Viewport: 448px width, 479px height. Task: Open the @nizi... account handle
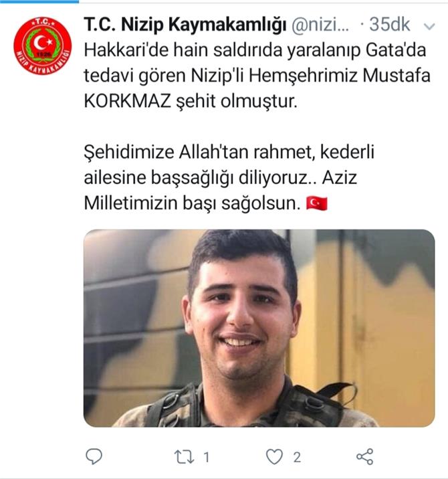[x=320, y=25]
